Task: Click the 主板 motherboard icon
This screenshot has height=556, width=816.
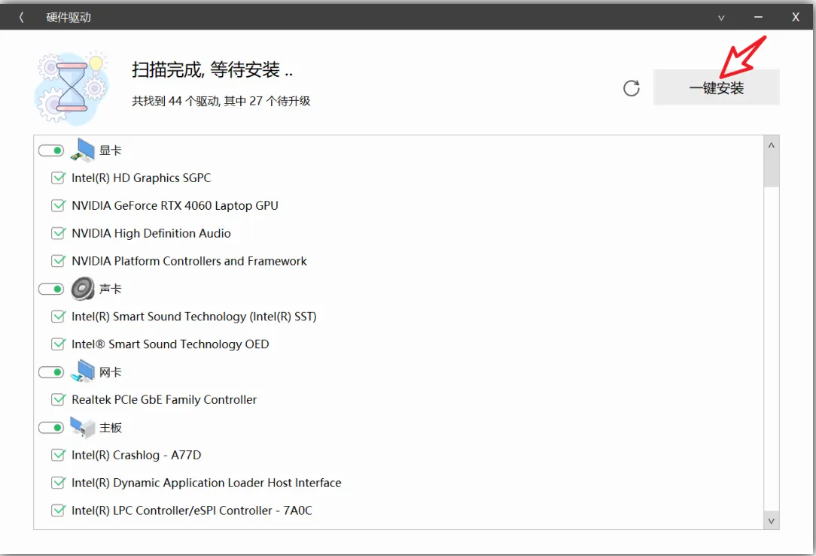Action: 82,427
